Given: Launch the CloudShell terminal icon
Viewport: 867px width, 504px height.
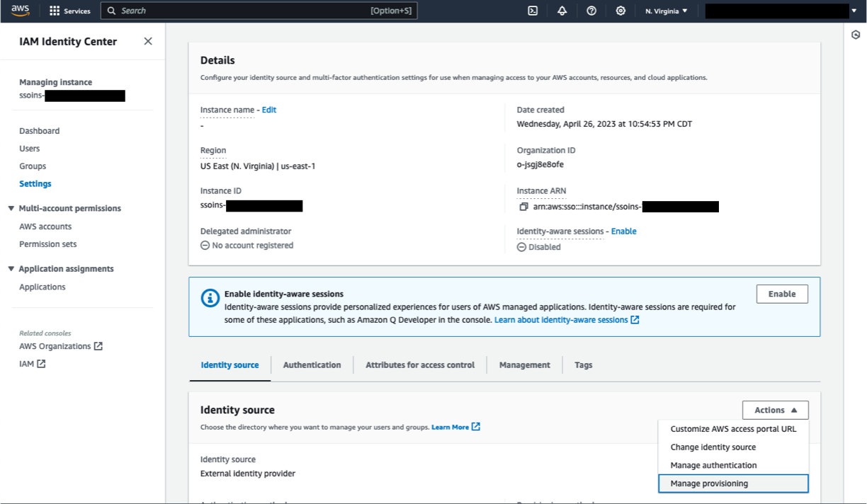Looking at the screenshot, I should pos(533,11).
